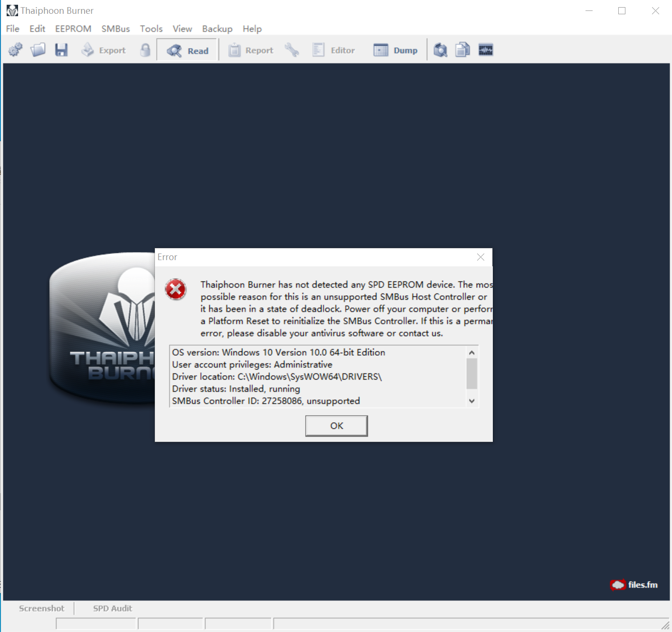Click the padlock icon in toolbar
The height and width of the screenshot is (632, 672).
[x=145, y=50]
